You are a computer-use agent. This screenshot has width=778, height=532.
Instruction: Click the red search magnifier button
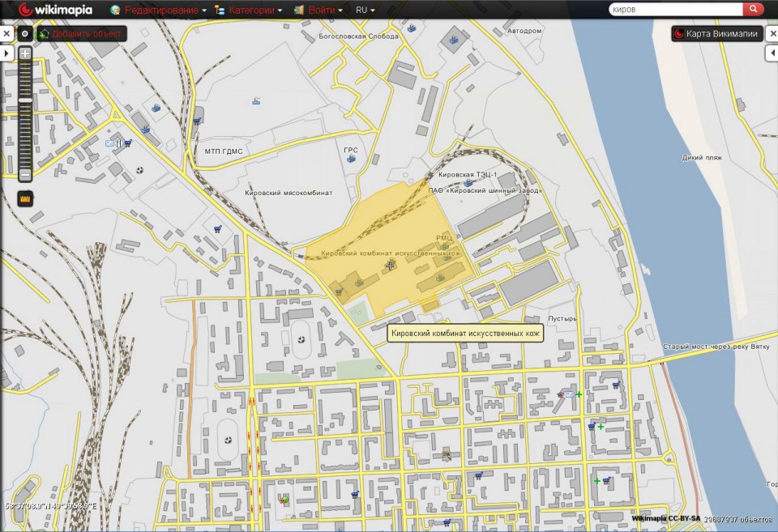pos(754,10)
